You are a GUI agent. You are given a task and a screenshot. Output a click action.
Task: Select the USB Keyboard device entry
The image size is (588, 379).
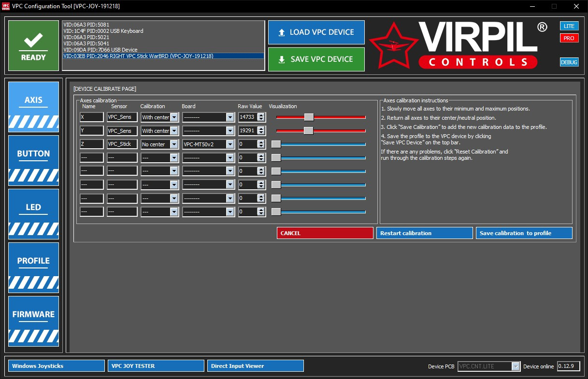click(164, 31)
